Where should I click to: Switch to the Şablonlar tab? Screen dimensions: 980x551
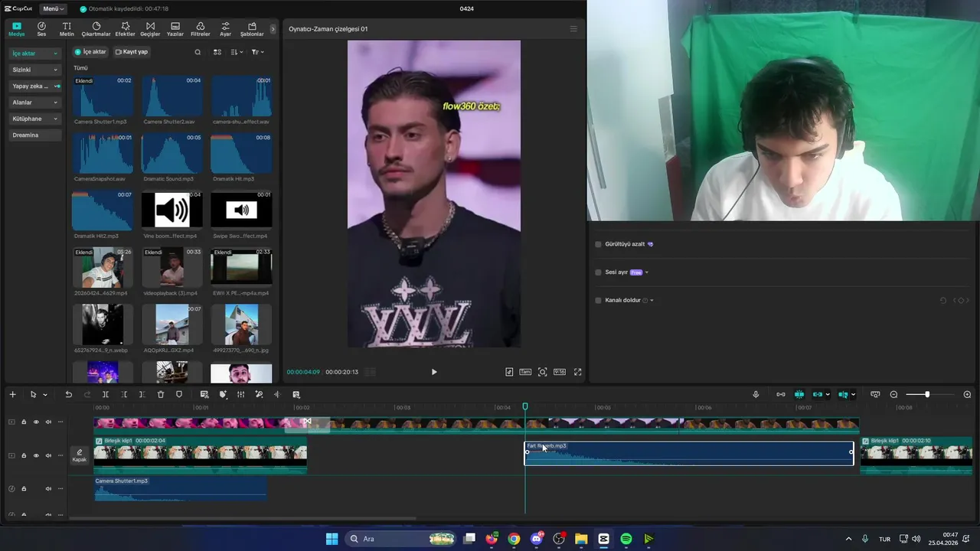coord(252,29)
